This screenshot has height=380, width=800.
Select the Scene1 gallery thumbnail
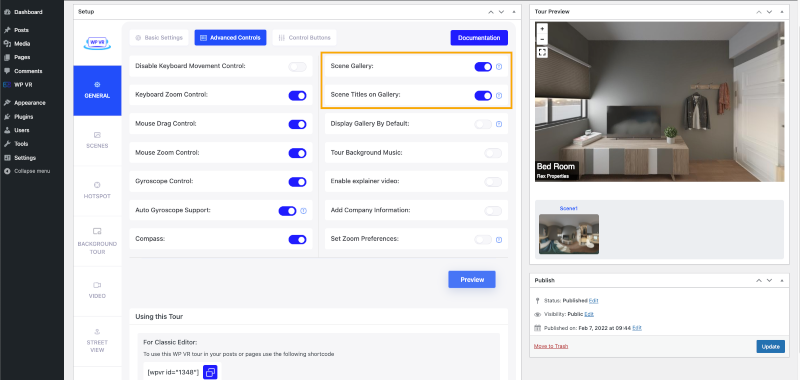pyautogui.click(x=569, y=234)
